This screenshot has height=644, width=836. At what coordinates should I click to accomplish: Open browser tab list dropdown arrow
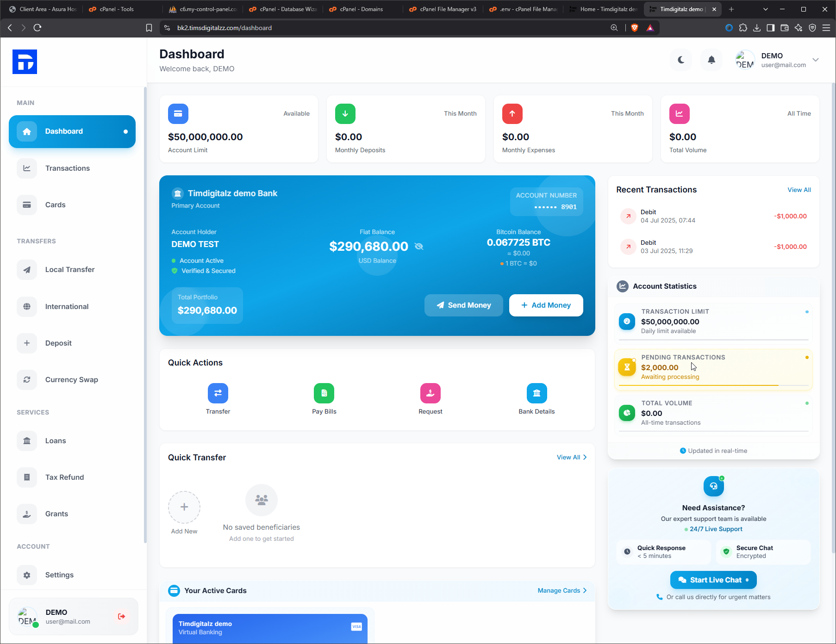765,9
